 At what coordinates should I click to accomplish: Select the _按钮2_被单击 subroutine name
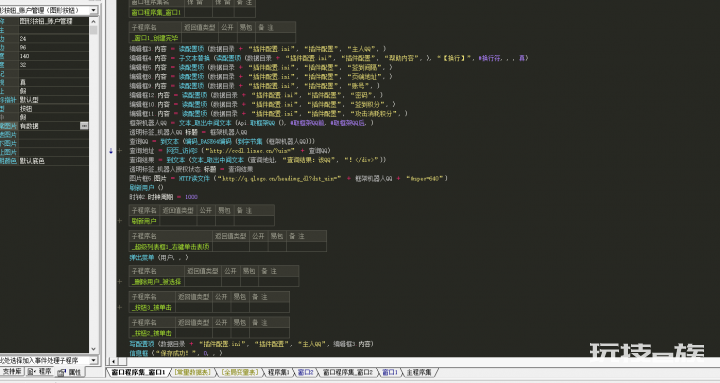[152, 333]
